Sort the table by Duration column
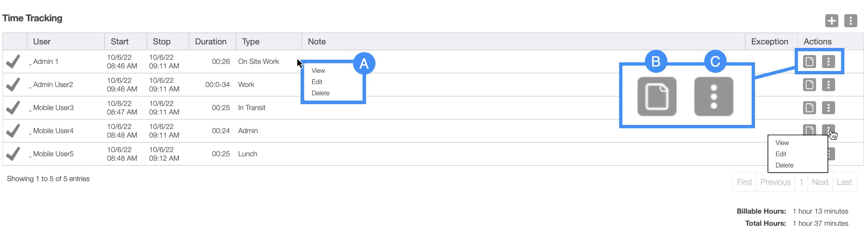This screenshot has width=868, height=232. 211,42
